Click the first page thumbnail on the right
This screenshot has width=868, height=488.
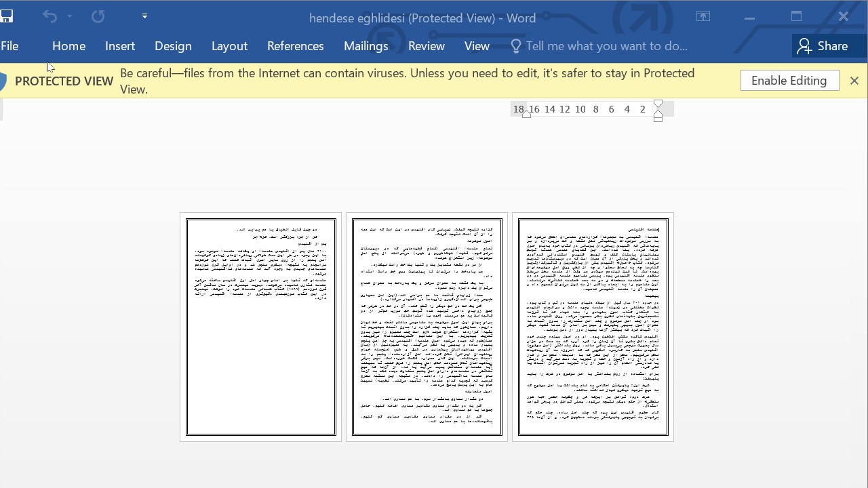(593, 327)
